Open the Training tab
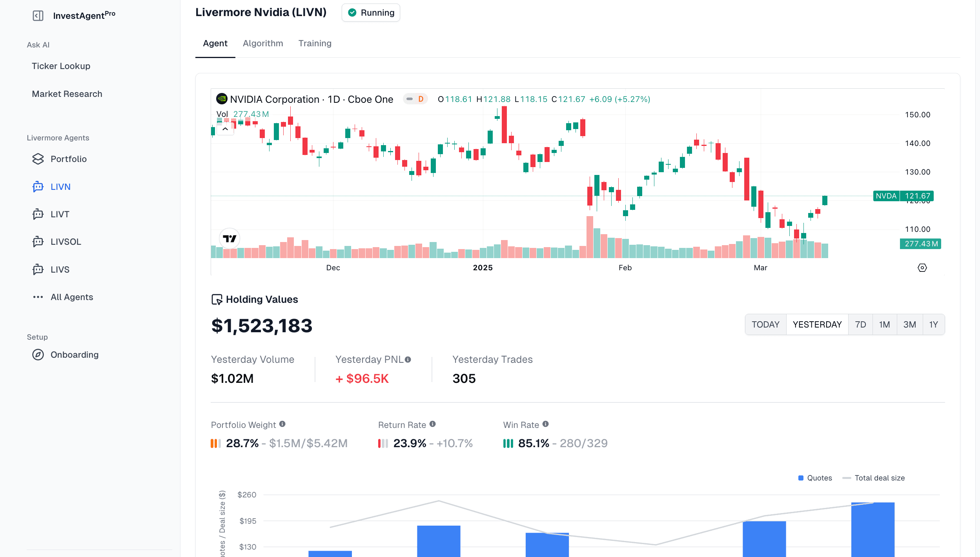 [x=315, y=43]
